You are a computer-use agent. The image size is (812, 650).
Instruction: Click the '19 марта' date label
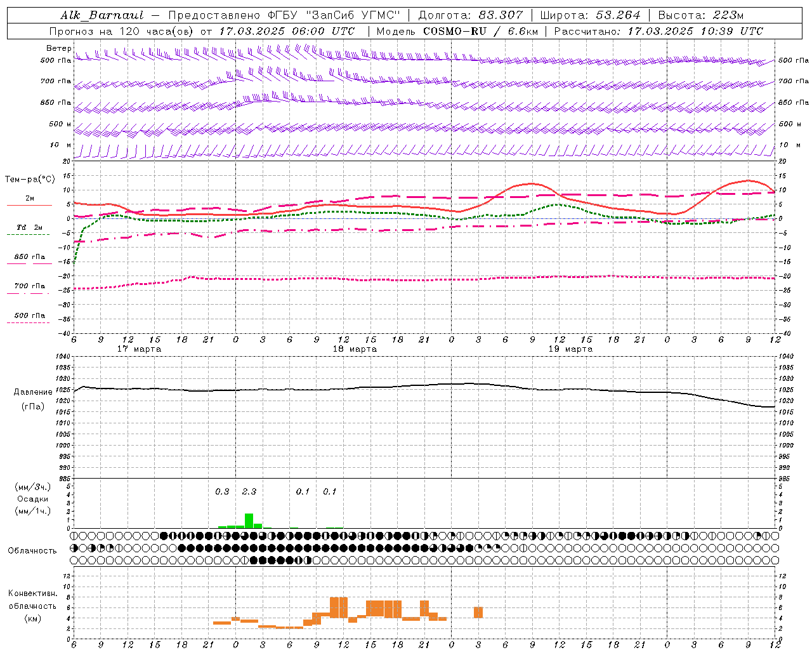[570, 349]
